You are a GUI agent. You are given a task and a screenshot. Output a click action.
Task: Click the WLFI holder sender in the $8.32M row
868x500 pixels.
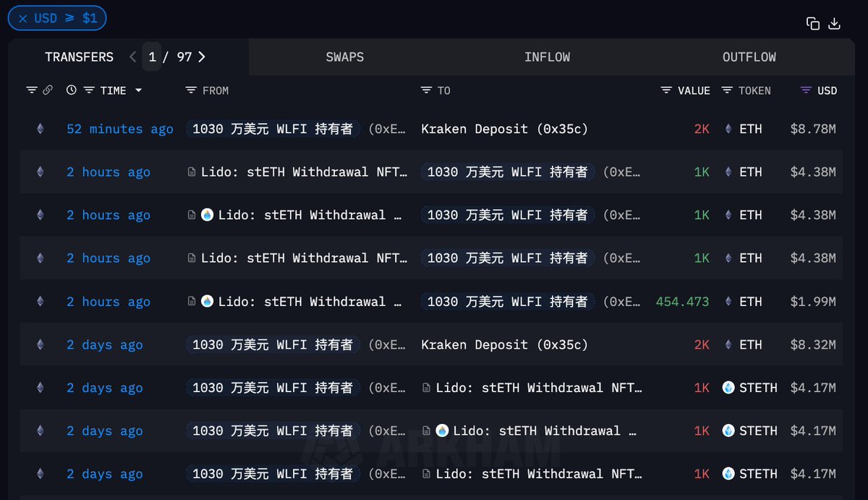tap(273, 345)
